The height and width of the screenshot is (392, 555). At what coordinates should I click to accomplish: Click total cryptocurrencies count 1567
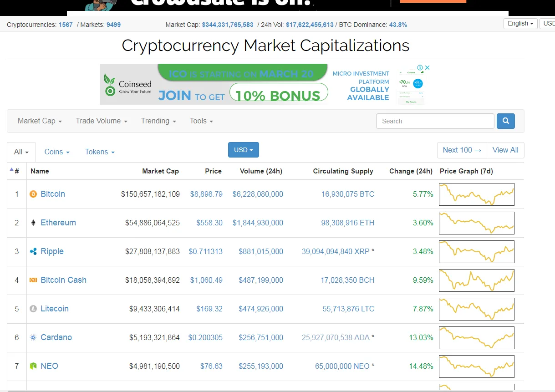66,25
